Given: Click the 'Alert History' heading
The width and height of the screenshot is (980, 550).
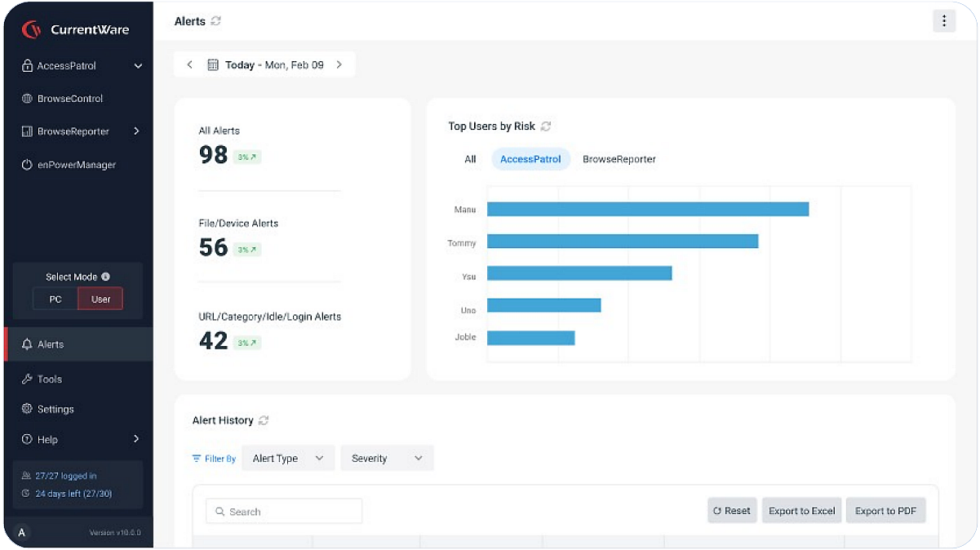Looking at the screenshot, I should coord(223,420).
